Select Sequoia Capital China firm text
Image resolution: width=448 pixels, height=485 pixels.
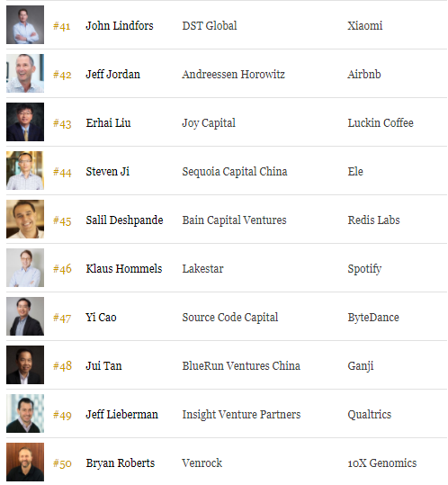click(235, 172)
